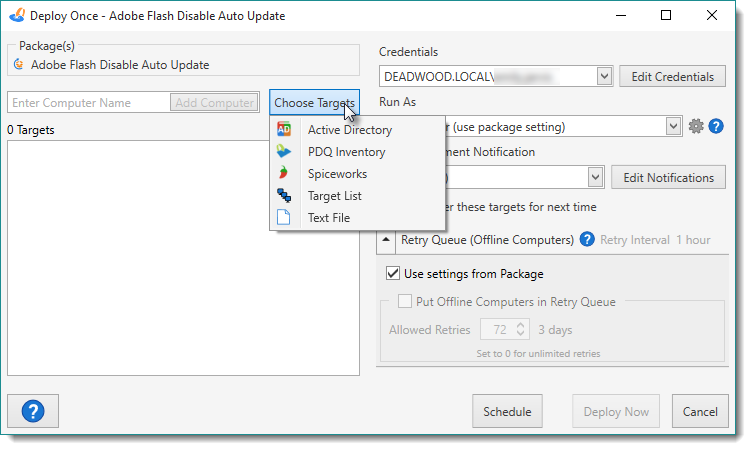Viewport: 751px width, 450px height.
Task: Open the help icon next to Run As
Action: click(x=716, y=126)
